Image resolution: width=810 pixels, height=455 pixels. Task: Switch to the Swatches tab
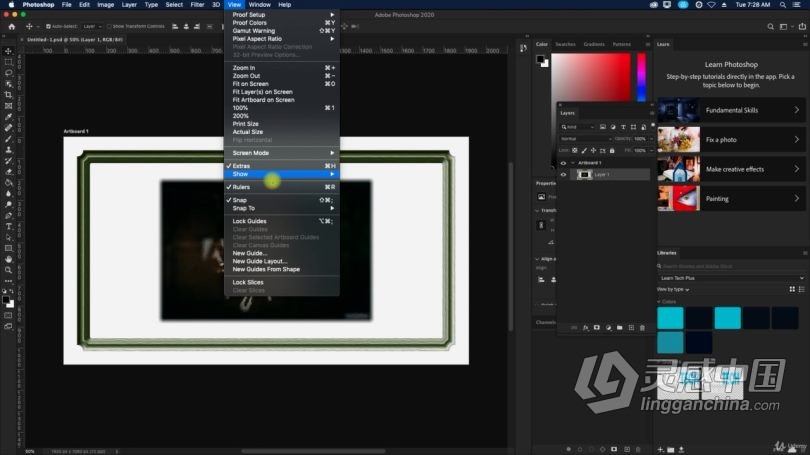pos(565,44)
